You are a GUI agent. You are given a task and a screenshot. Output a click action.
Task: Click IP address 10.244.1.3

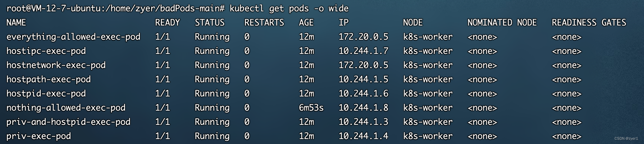pos(363,122)
